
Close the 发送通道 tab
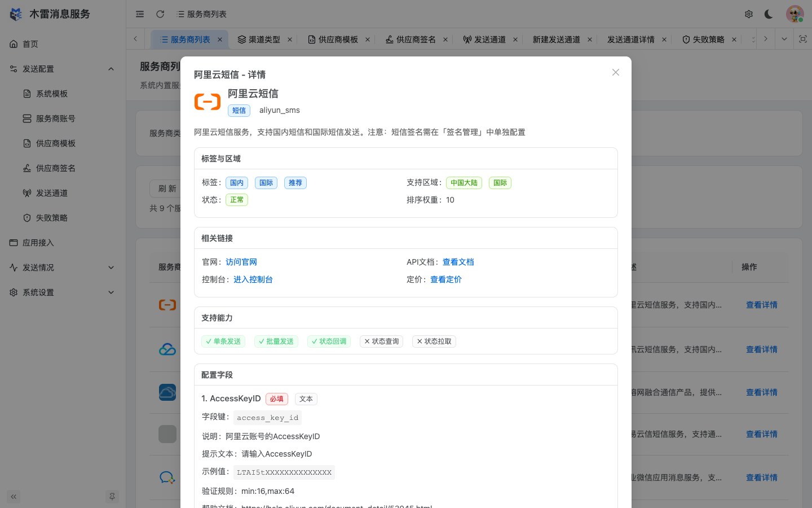tap(515, 40)
